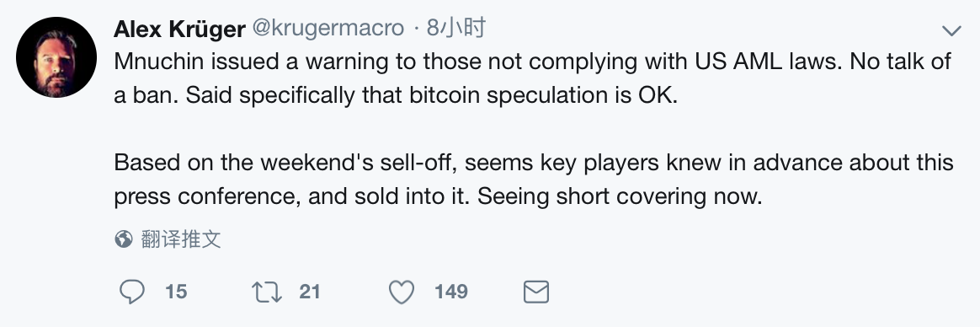The height and width of the screenshot is (327, 980).
Task: Click the line starting with Mnuchin issued
Action: pyautogui.click(x=532, y=62)
